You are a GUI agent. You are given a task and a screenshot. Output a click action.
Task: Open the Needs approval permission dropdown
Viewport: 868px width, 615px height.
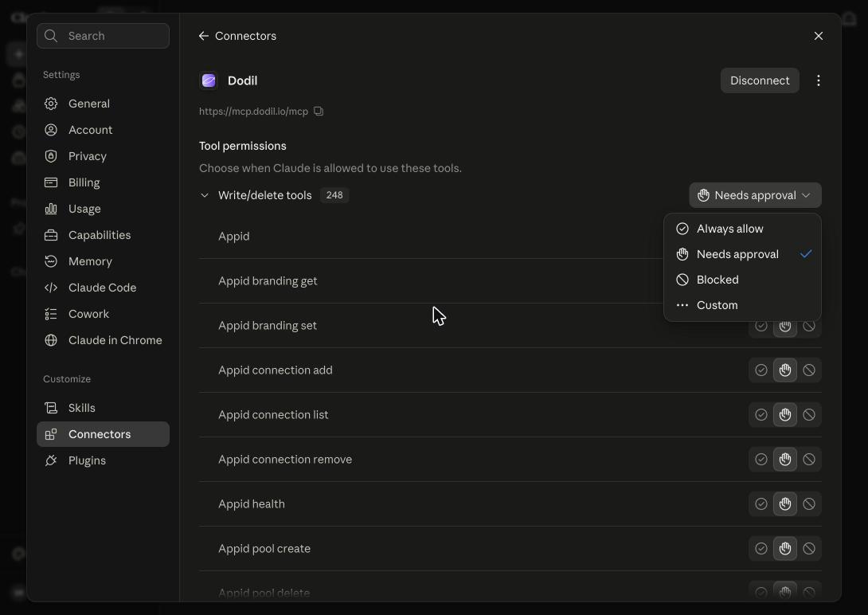(755, 195)
